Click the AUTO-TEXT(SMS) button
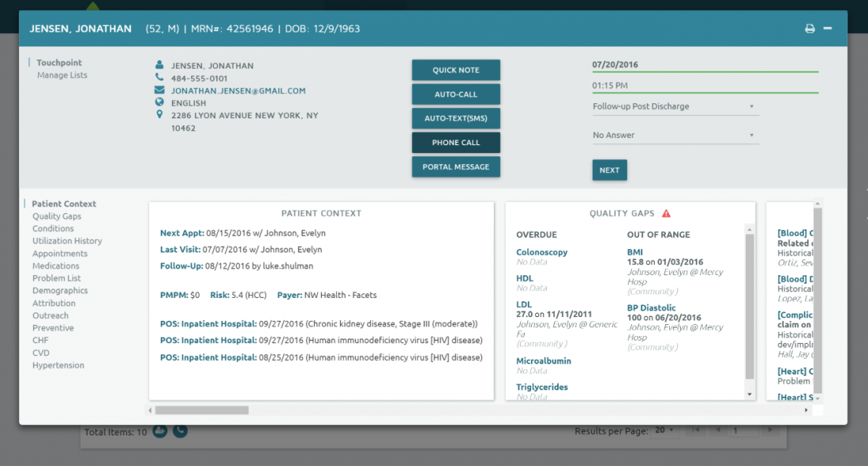The width and height of the screenshot is (868, 466). pos(455,118)
